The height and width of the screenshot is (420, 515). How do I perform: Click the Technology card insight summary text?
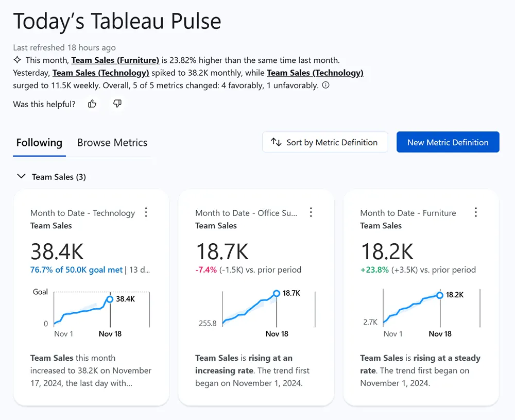[91, 371]
